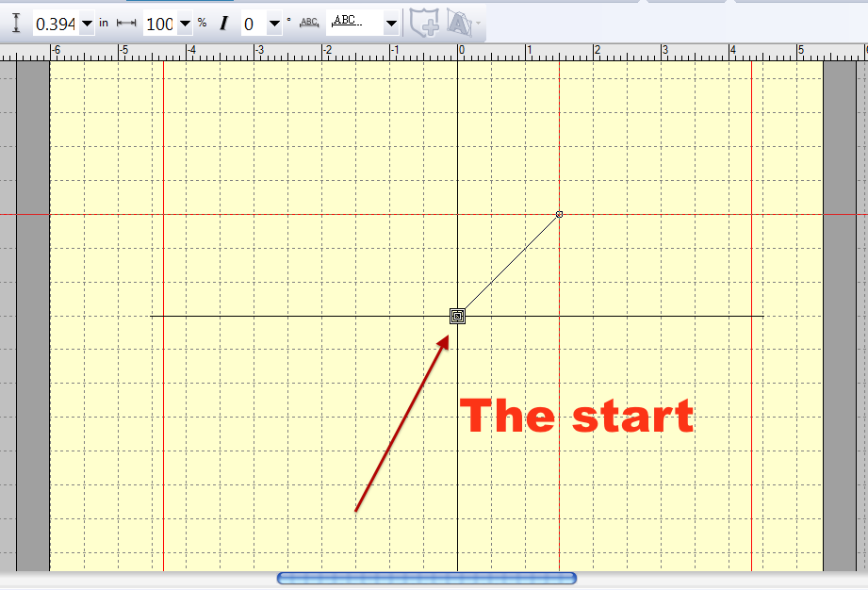
Task: Click the lettering art A icon
Action: point(459,23)
